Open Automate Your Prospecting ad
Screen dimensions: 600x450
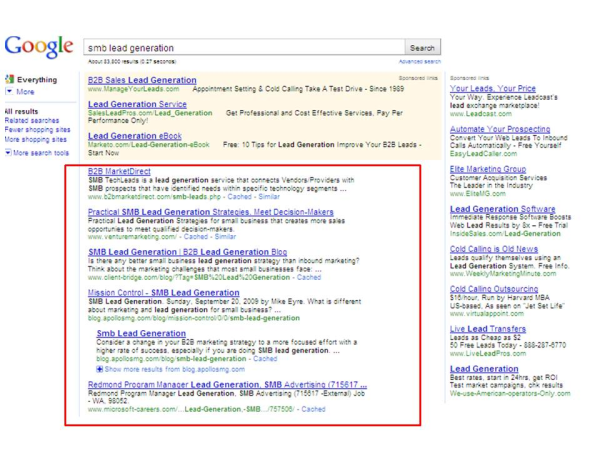(x=500, y=129)
